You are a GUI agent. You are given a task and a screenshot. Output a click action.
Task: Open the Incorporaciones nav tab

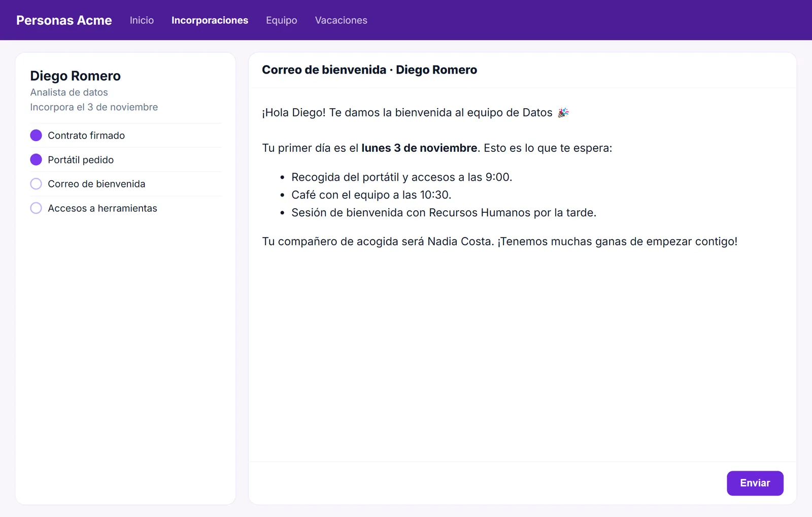coord(210,20)
